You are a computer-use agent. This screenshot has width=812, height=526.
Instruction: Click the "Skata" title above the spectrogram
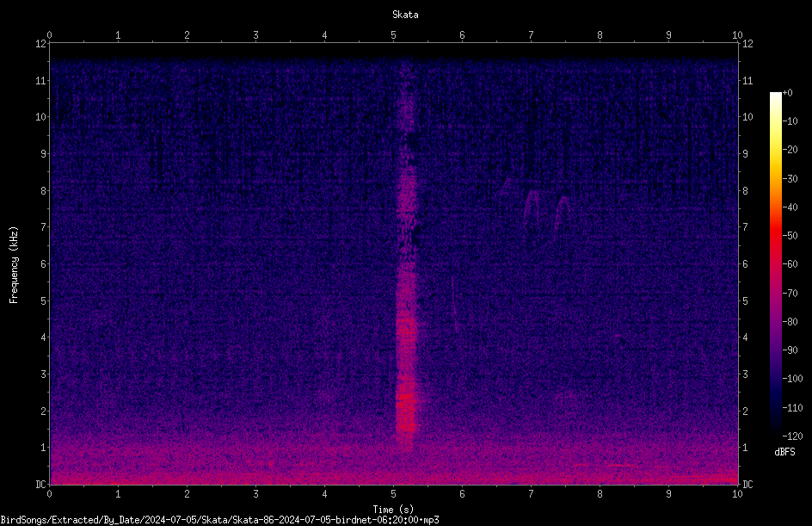click(x=405, y=15)
